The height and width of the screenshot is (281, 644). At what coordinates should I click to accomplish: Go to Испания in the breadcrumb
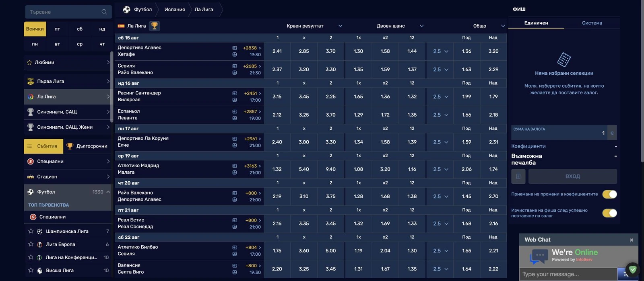pos(175,9)
